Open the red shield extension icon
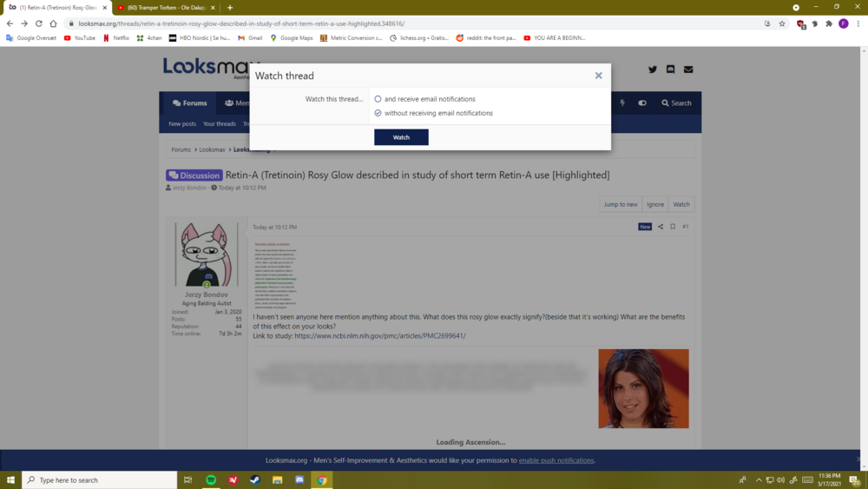868x489 pixels. [x=800, y=23]
